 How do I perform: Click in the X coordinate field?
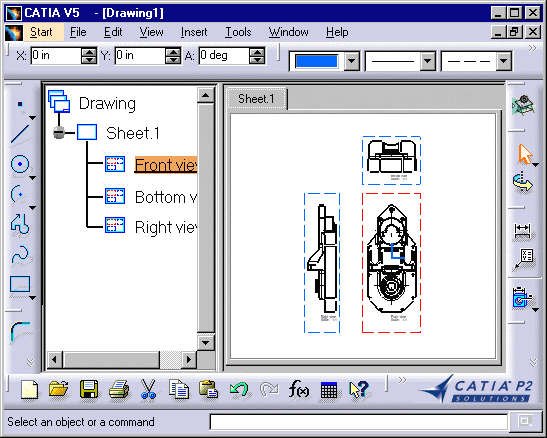[56, 55]
